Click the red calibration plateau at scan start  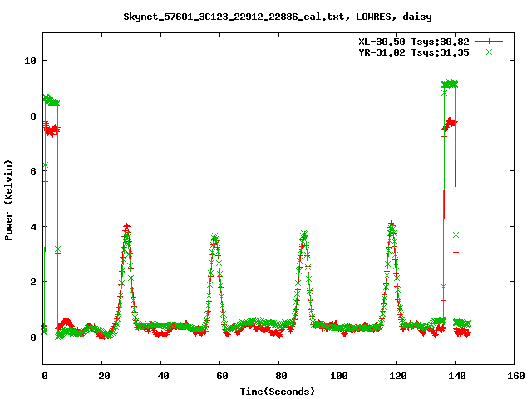(x=52, y=130)
